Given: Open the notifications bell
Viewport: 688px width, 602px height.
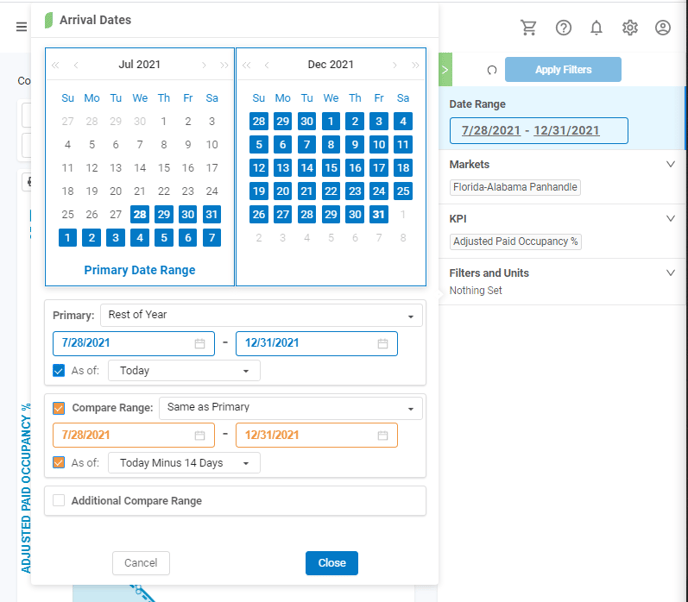Looking at the screenshot, I should 596,28.
